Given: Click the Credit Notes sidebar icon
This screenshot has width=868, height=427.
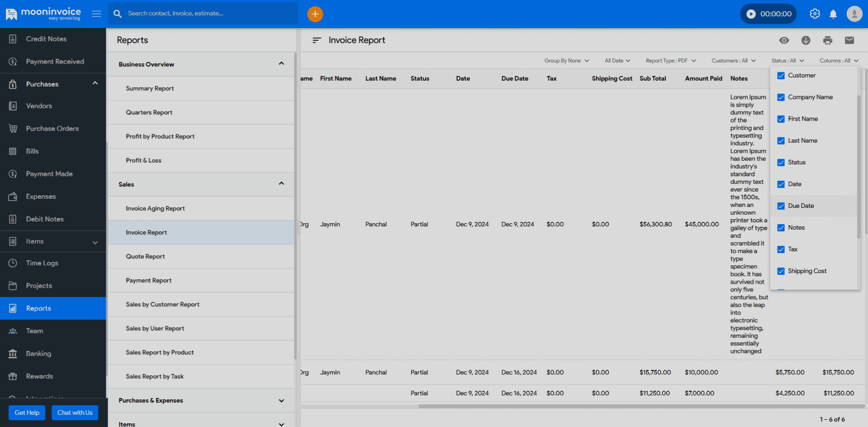Looking at the screenshot, I should pos(13,39).
